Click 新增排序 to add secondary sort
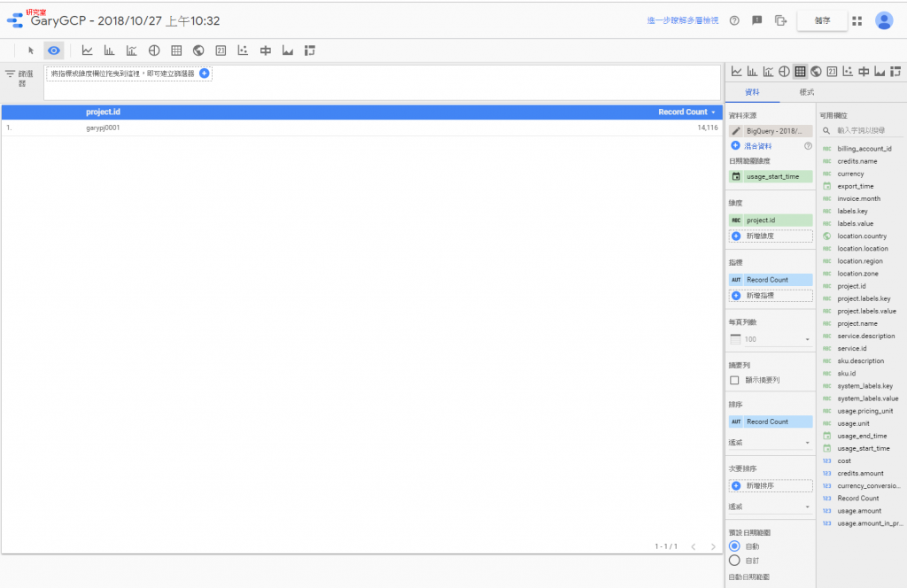The image size is (907, 588). (771, 486)
